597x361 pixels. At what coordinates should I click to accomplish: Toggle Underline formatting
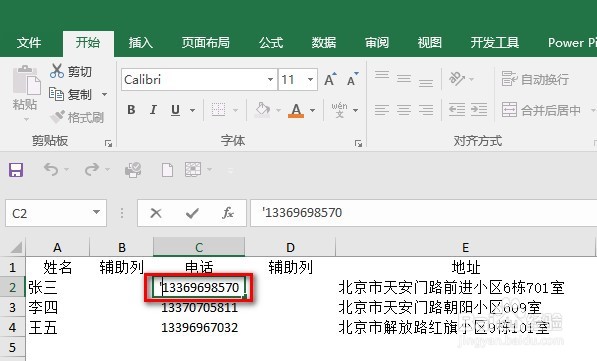pyautogui.click(x=175, y=110)
